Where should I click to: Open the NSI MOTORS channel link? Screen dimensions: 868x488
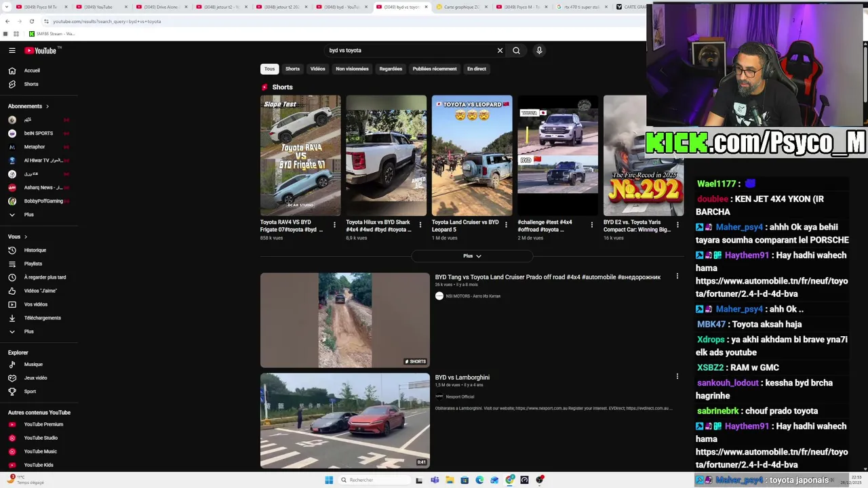(x=473, y=296)
